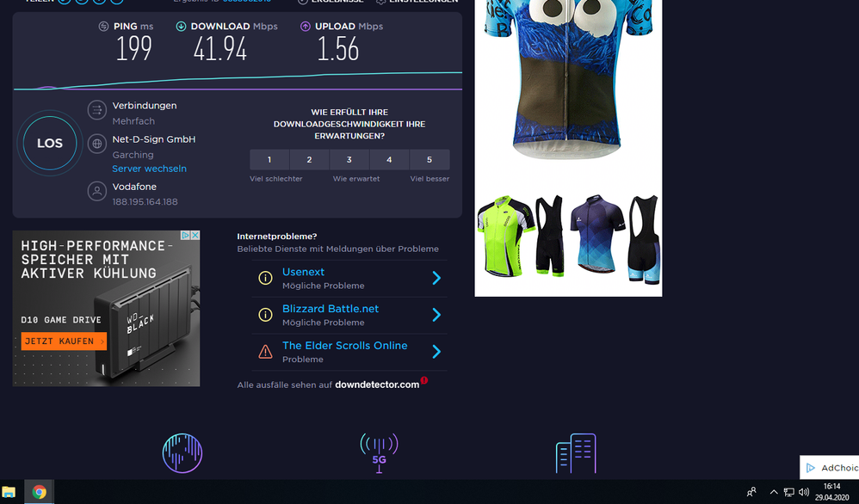Click the black and blue bib shorts thumbnail
Image resolution: width=859 pixels, height=504 pixels.
(x=644, y=238)
